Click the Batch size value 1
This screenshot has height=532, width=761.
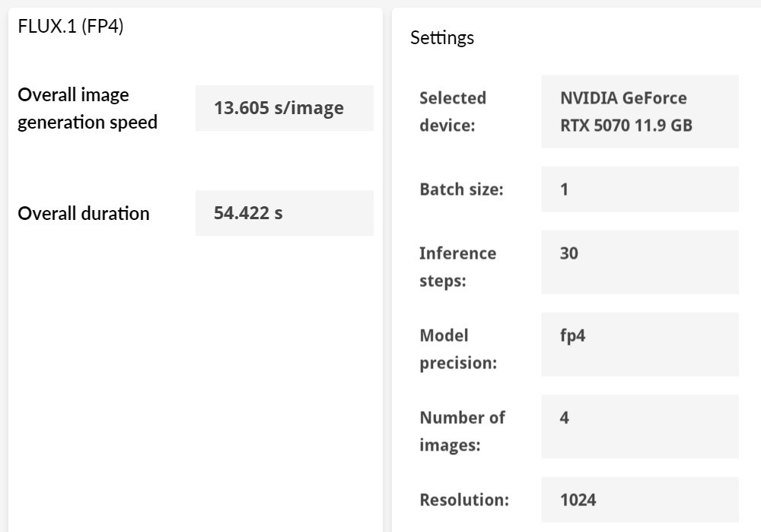coord(639,189)
